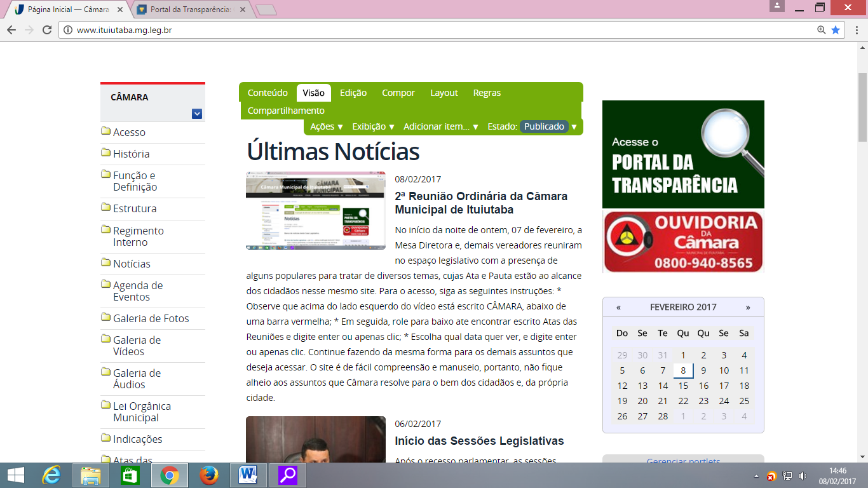
Task: Go to next month in the calendar
Action: click(x=748, y=308)
